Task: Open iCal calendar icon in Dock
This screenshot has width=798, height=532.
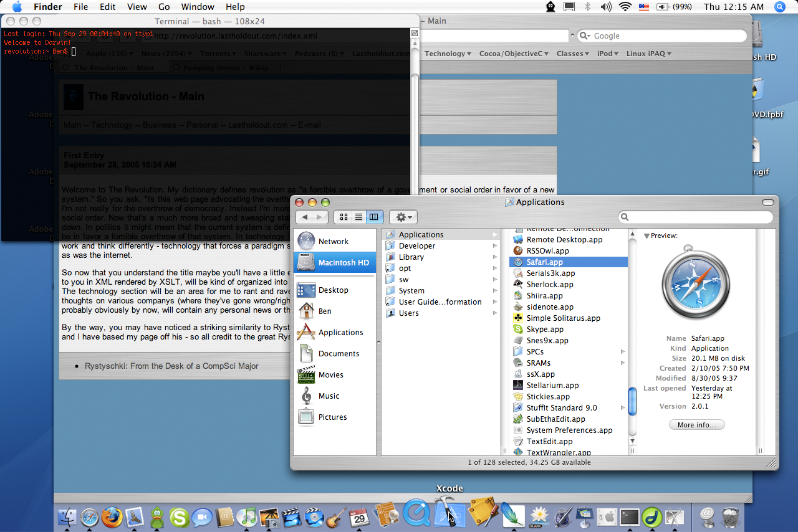Action: click(359, 516)
